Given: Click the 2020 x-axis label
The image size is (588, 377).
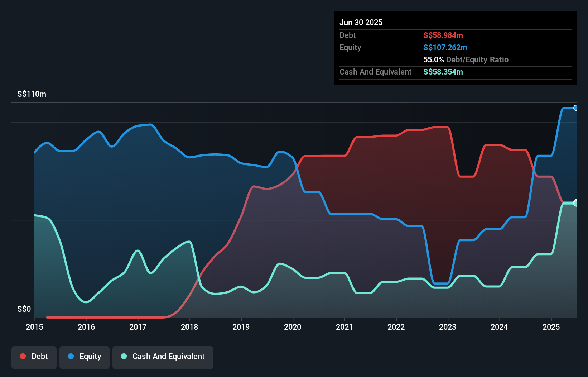Looking at the screenshot, I should 293,327.
